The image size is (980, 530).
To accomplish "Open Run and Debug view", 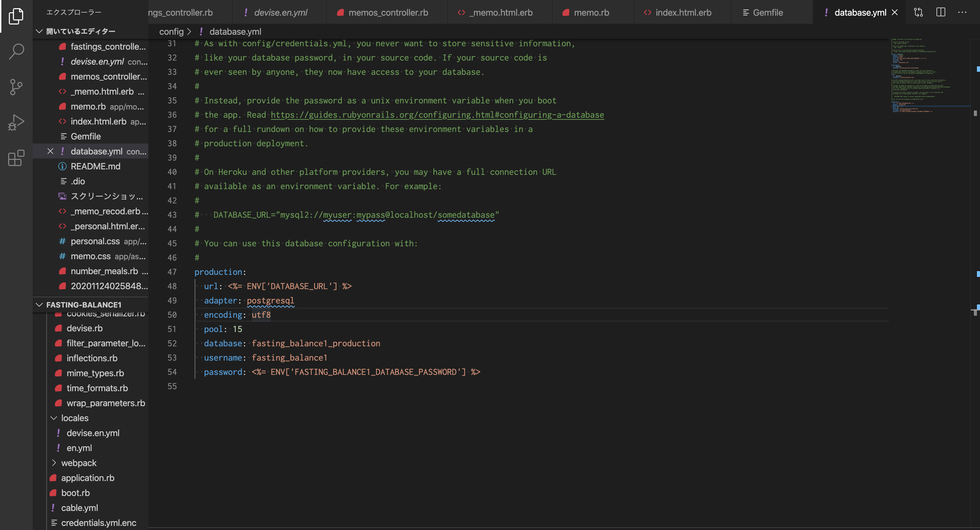I will [16, 122].
